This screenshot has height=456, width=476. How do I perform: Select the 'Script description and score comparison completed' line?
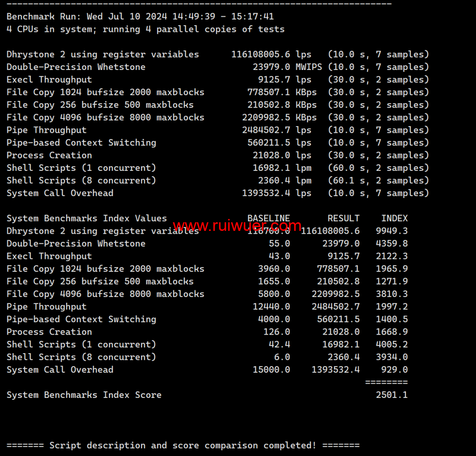point(183,445)
